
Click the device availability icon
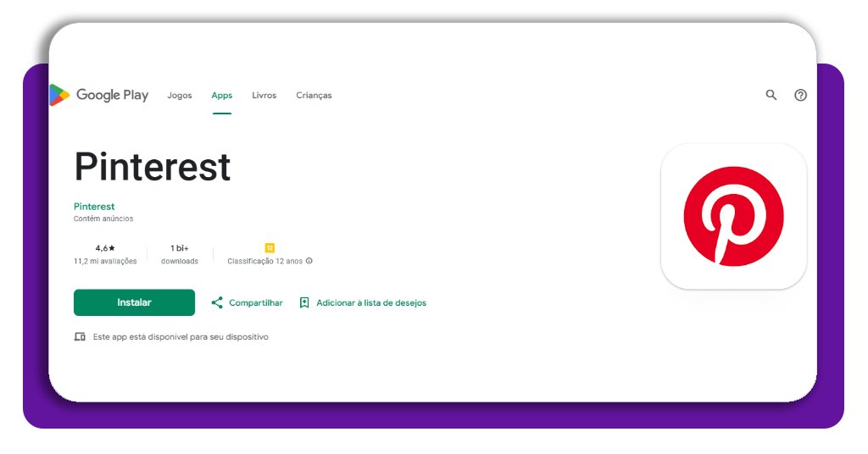tap(80, 337)
